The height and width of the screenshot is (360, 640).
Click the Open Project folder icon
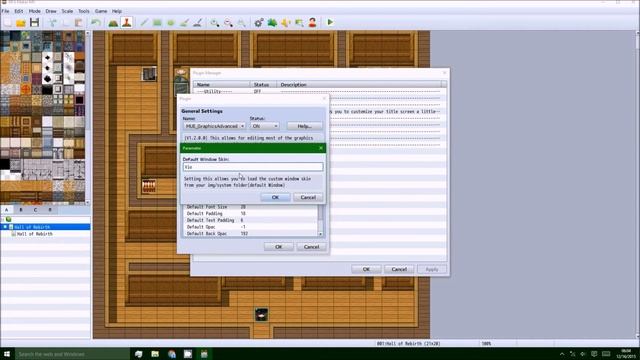pyautogui.click(x=21, y=22)
